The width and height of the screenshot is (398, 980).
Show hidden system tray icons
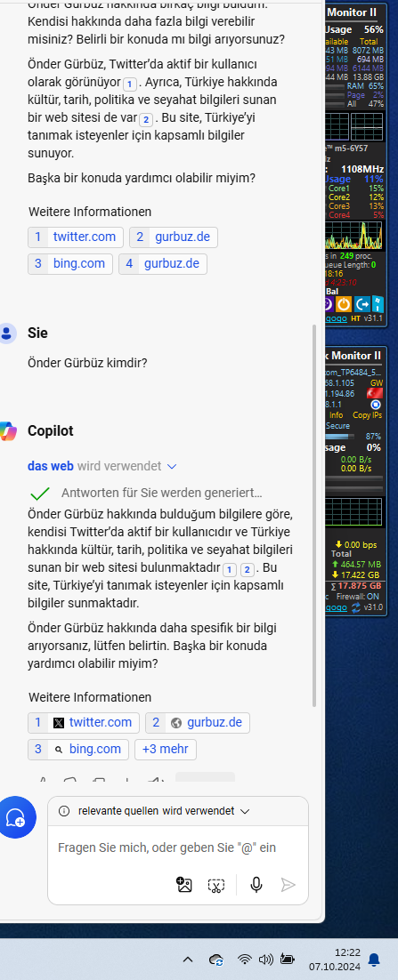click(187, 959)
